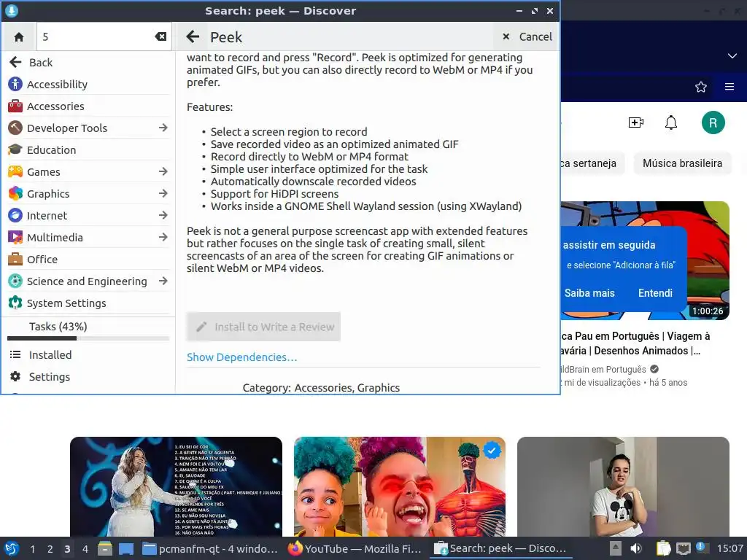The width and height of the screenshot is (747, 560).
Task: Click the volume speaker tray icon
Action: (x=636, y=548)
